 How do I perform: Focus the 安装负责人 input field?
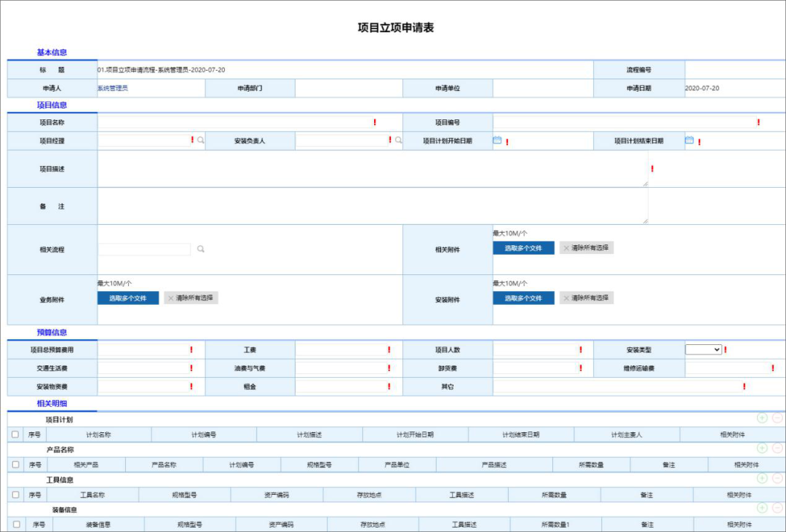pyautogui.click(x=341, y=140)
